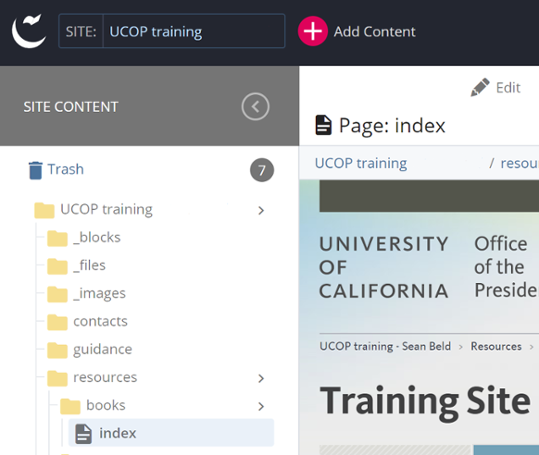The image size is (539, 455).
Task: Select the resources folder label
Action: [105, 377]
